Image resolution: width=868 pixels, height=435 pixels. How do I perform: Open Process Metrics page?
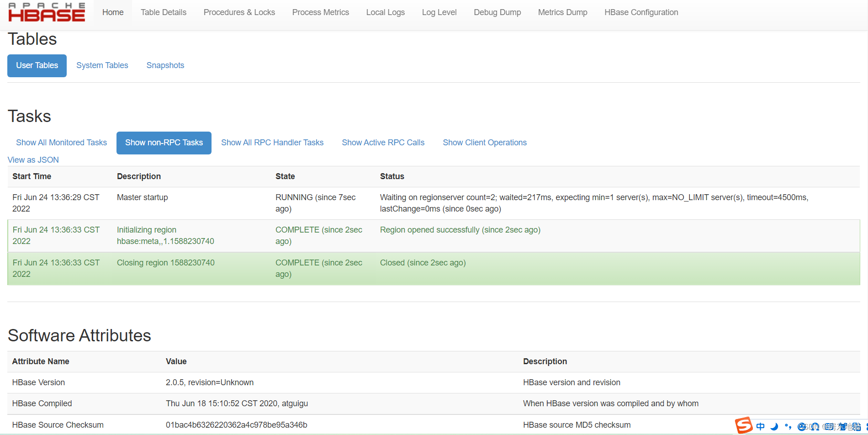click(321, 12)
